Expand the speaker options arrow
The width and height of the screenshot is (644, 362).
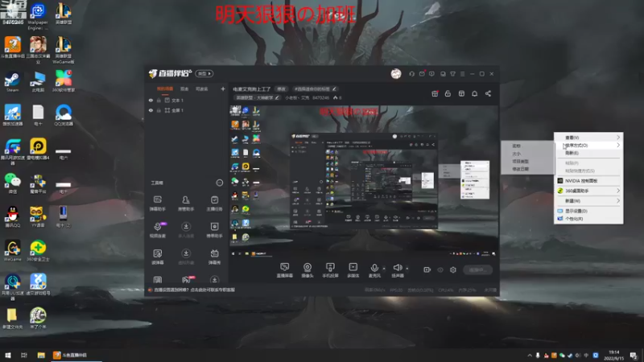click(x=407, y=269)
